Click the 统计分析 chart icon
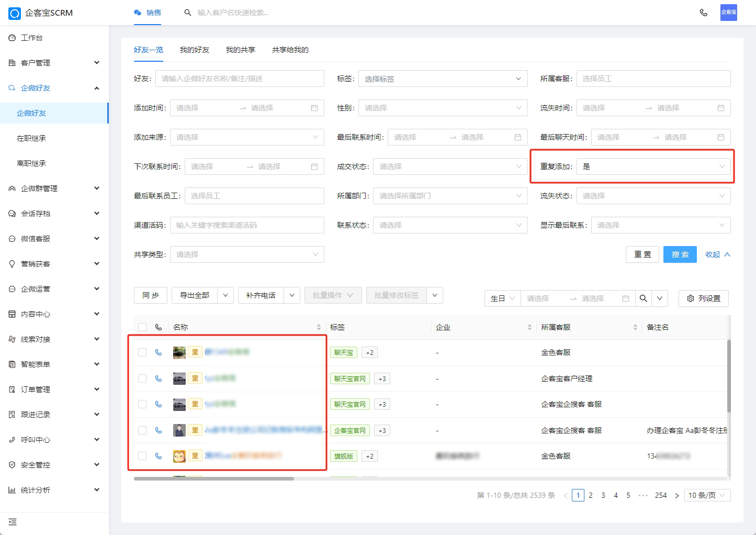The image size is (756, 535). (12, 490)
